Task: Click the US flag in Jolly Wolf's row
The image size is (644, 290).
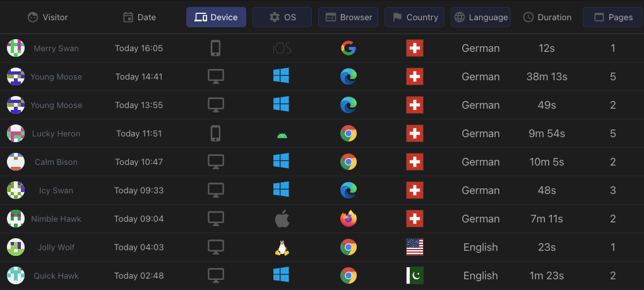Action: 415,247
